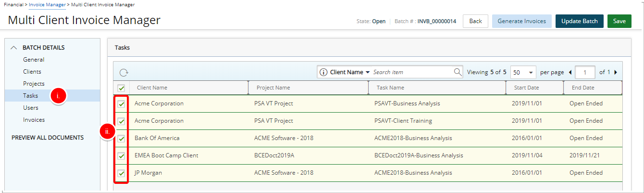Click the refresh icon above the task table
Image resolution: width=644 pixels, height=193 pixels.
pos(124,72)
